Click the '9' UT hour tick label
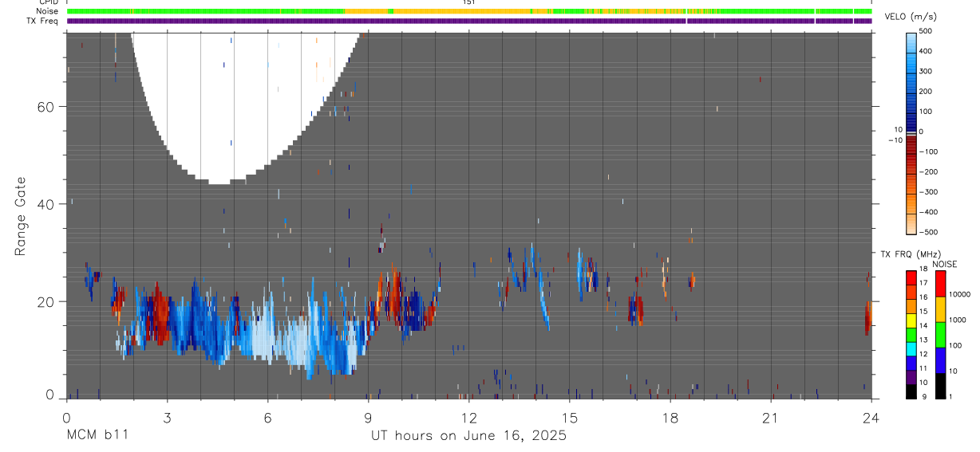Image resolution: width=980 pixels, height=452 pixels. point(368,418)
